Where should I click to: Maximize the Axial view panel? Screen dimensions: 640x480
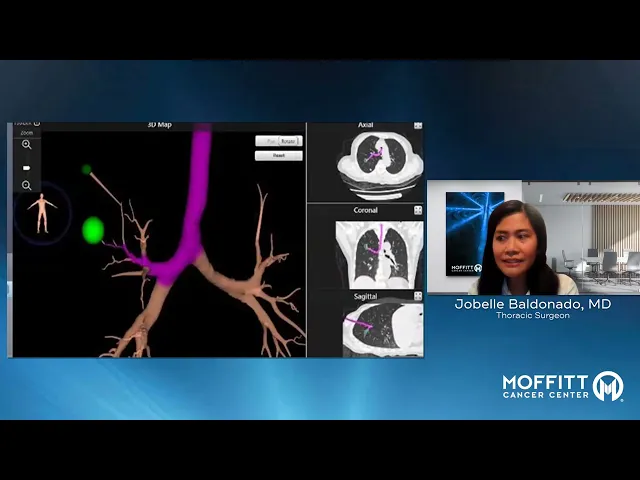click(x=418, y=126)
